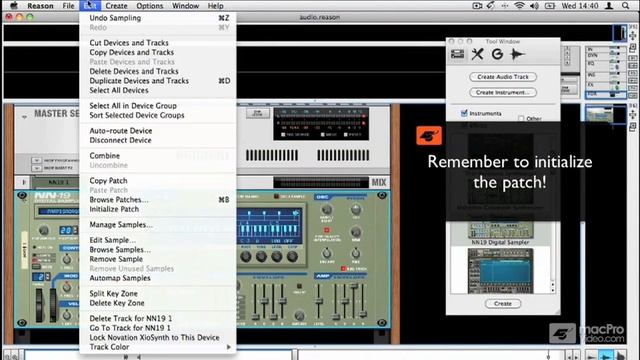640x360 pixels.
Task: Choose Delete Key Zone menu entry
Action: [158, 303]
